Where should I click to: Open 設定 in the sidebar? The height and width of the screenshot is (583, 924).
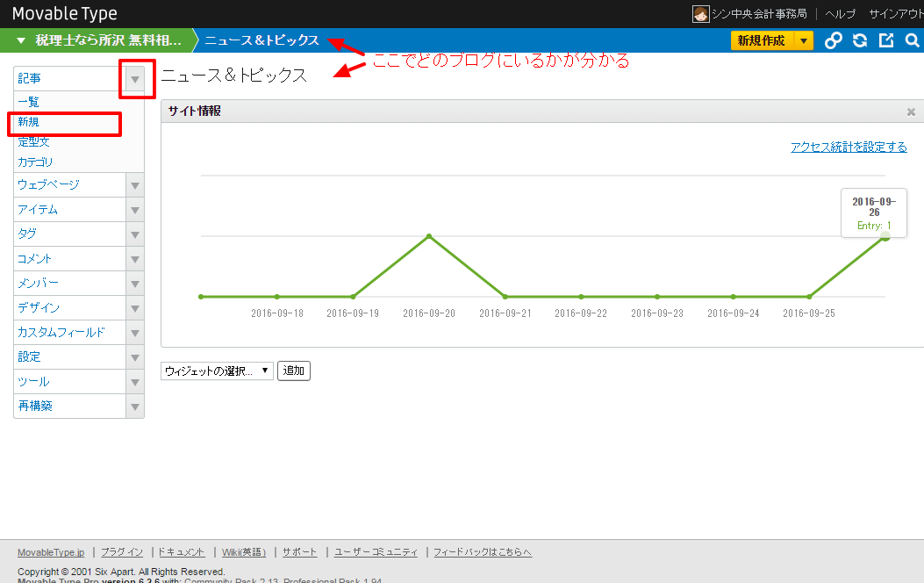[x=30, y=357]
